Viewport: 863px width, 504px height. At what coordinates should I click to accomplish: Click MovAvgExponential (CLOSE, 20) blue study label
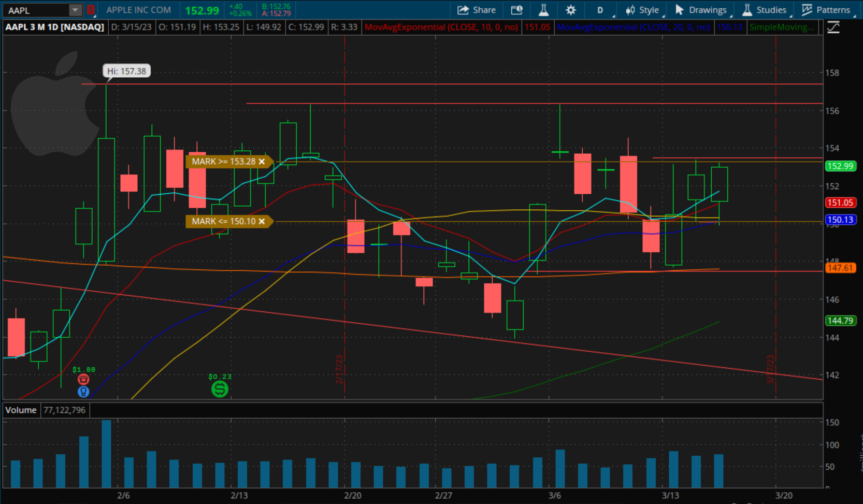(633, 27)
